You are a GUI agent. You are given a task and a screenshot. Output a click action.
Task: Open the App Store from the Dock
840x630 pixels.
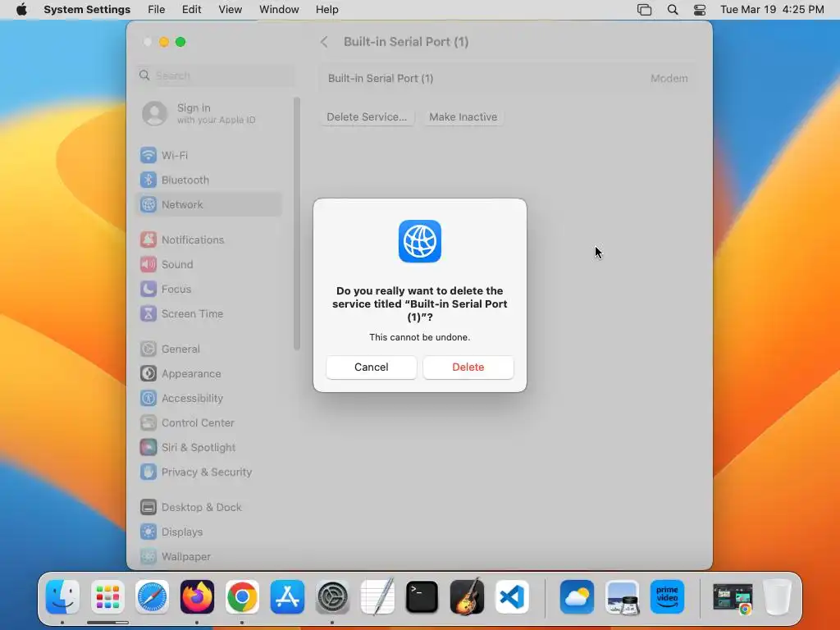(x=287, y=597)
